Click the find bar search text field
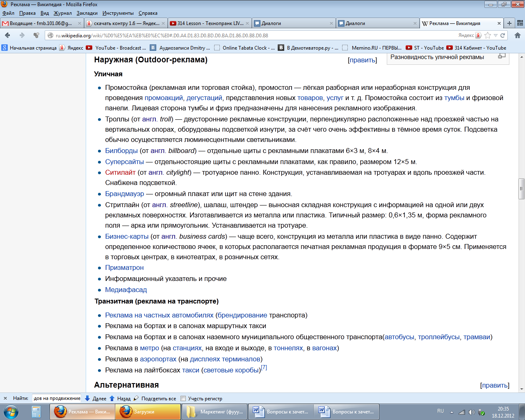The image size is (525, 420). (57, 398)
